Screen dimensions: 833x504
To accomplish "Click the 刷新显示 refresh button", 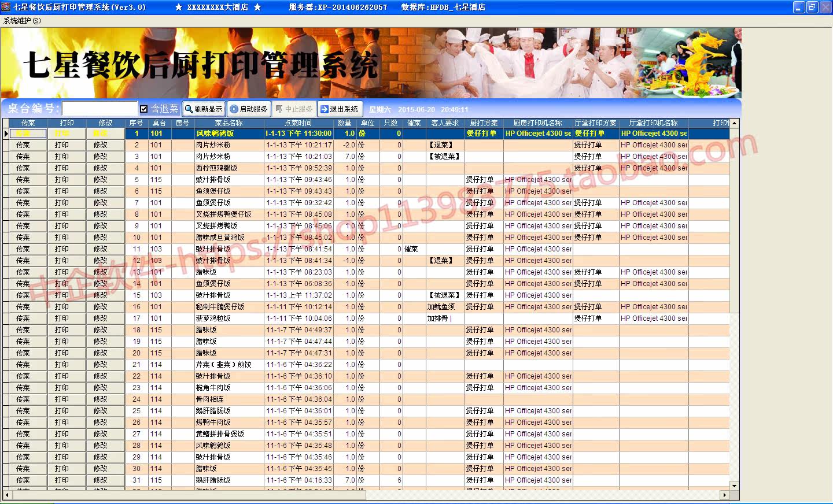I will (204, 109).
